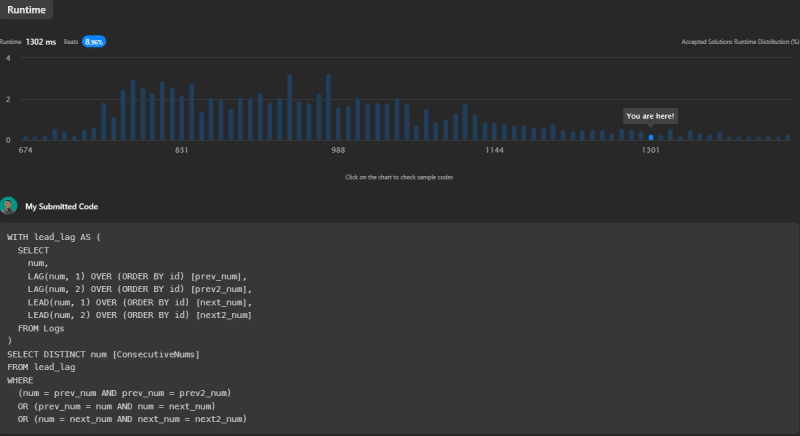Click the code line with '[next_num],'
Image resolution: width=800 pixels, height=436 pixels.
(139, 302)
